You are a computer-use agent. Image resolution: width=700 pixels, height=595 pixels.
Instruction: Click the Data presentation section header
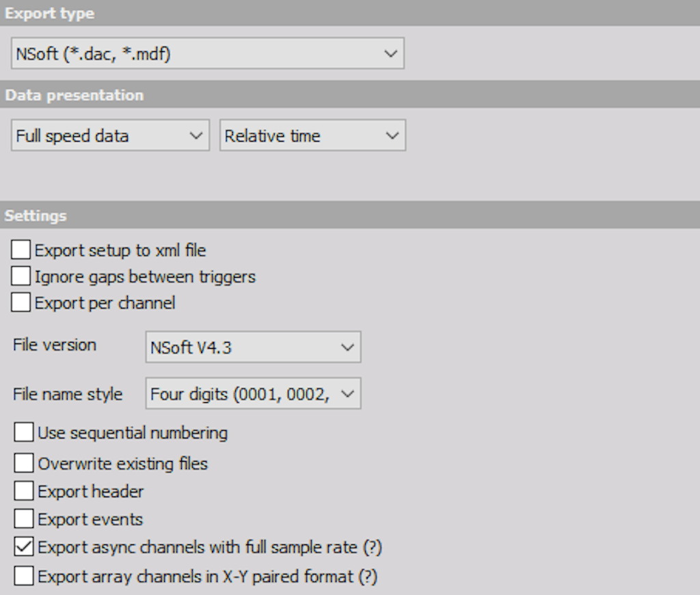click(350, 94)
